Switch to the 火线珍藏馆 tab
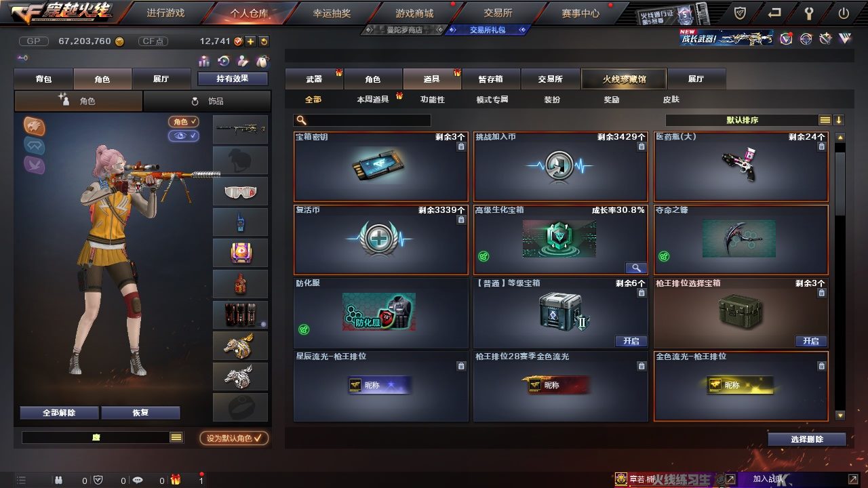This screenshot has height=488, width=868. pos(624,79)
